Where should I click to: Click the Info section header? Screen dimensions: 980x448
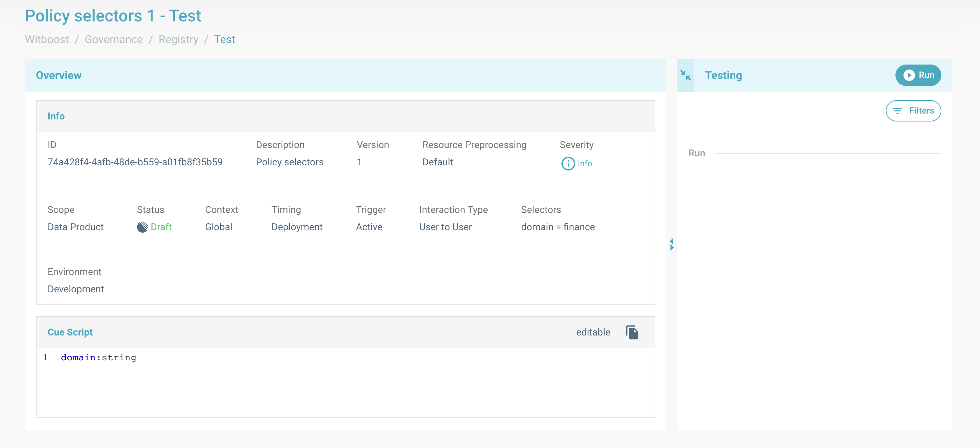click(56, 116)
